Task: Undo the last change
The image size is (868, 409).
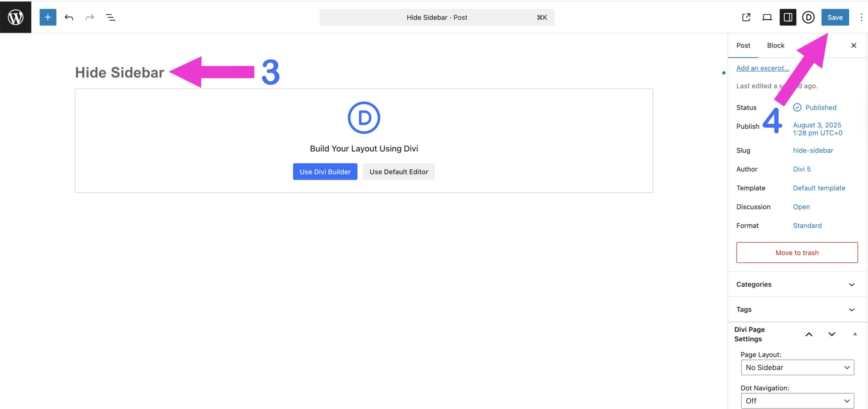Action: tap(69, 17)
